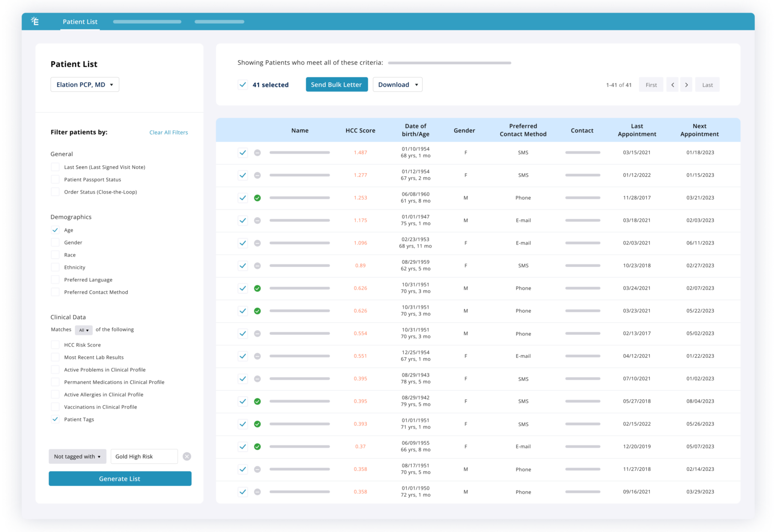This screenshot has height=532, width=776.
Task: Click the previous page chevron arrow
Action: [672, 84]
